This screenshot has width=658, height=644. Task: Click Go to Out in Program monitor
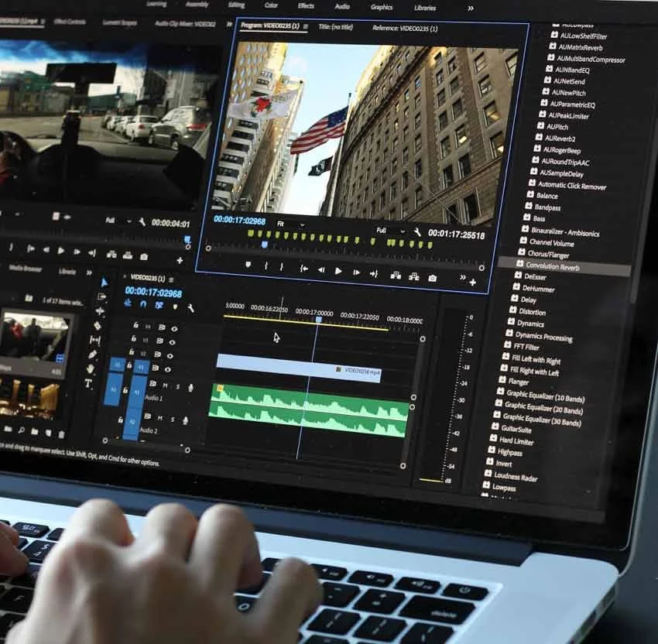(373, 273)
